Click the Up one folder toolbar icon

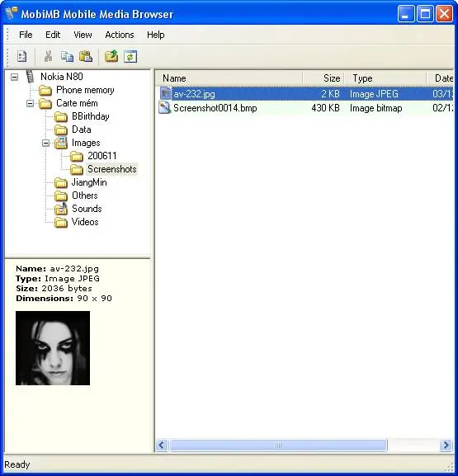[x=111, y=56]
